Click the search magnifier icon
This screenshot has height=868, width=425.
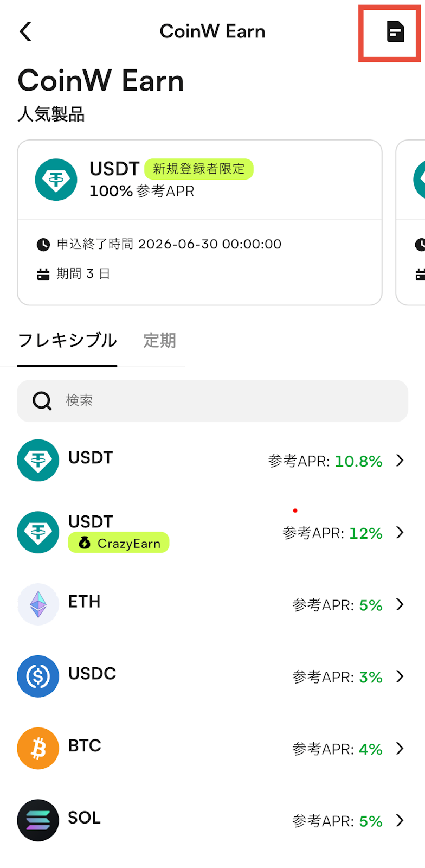[x=42, y=401]
